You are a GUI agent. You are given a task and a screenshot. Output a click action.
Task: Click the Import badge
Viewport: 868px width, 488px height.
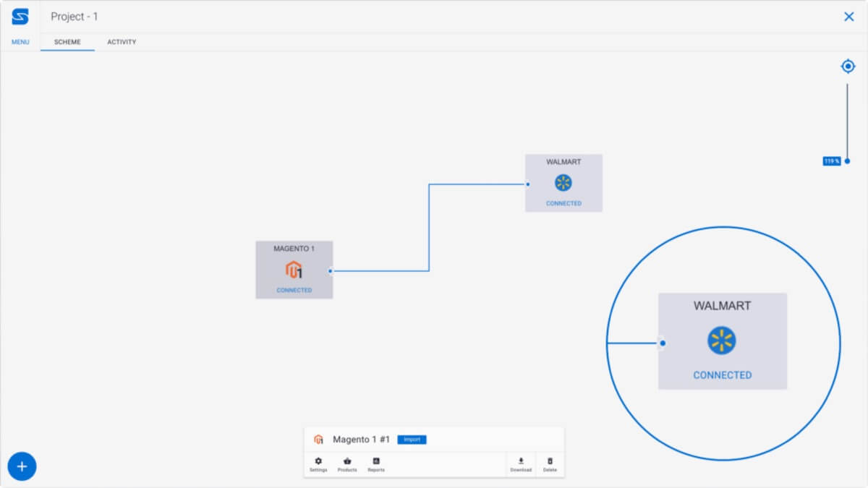coord(412,440)
